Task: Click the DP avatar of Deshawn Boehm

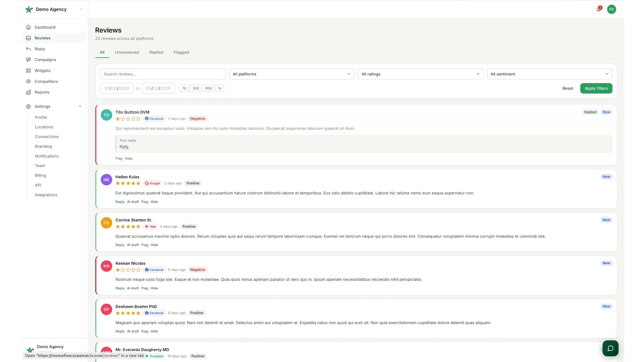Action: pos(106,309)
